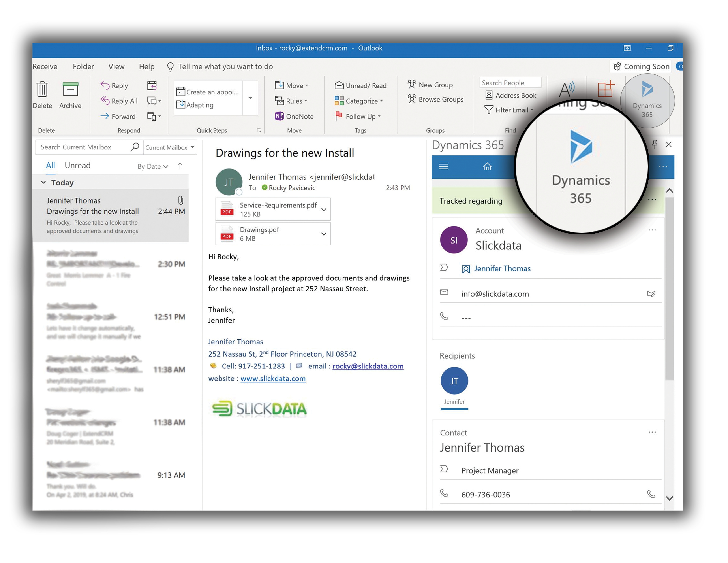728x563 pixels.
Task: Click New Group in the Groups section
Action: pyautogui.click(x=430, y=85)
